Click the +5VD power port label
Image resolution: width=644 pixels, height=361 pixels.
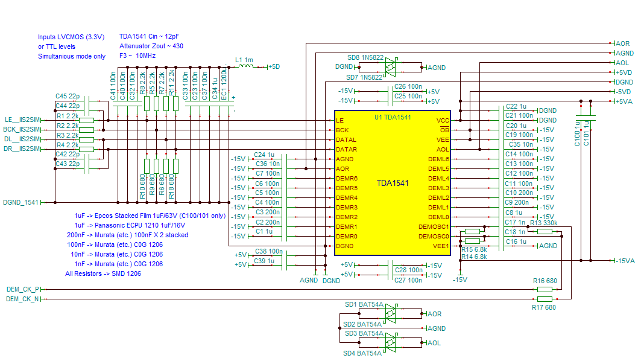tap(623, 72)
